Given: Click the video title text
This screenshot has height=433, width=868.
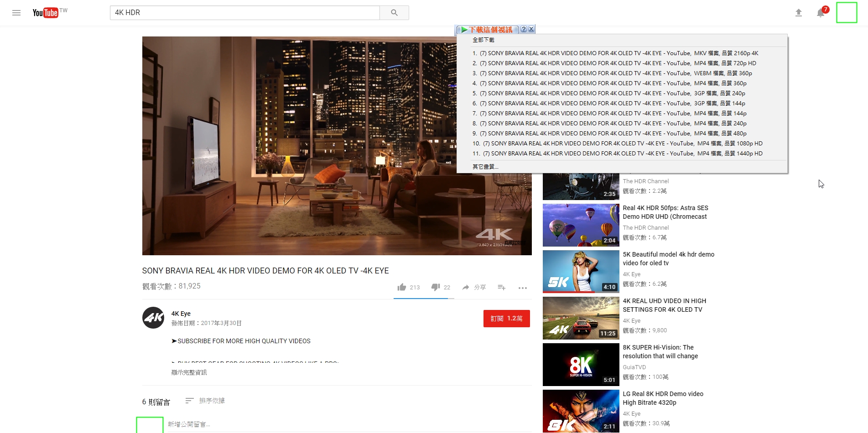Looking at the screenshot, I should pos(265,271).
